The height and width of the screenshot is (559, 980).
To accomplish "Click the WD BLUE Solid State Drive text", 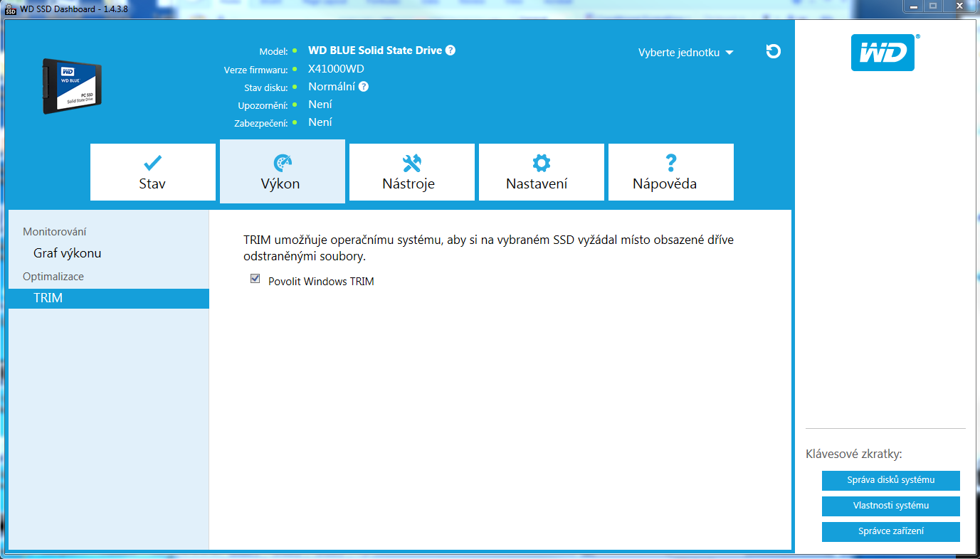I will pos(375,50).
